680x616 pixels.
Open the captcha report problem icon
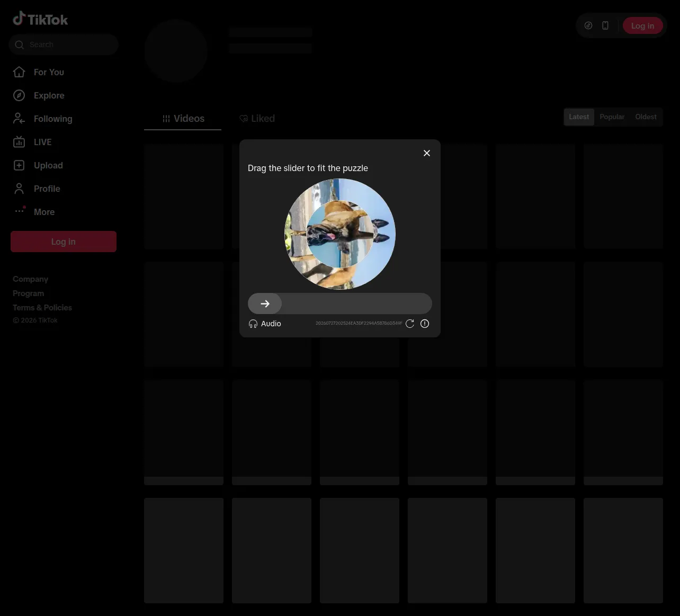[x=425, y=324]
